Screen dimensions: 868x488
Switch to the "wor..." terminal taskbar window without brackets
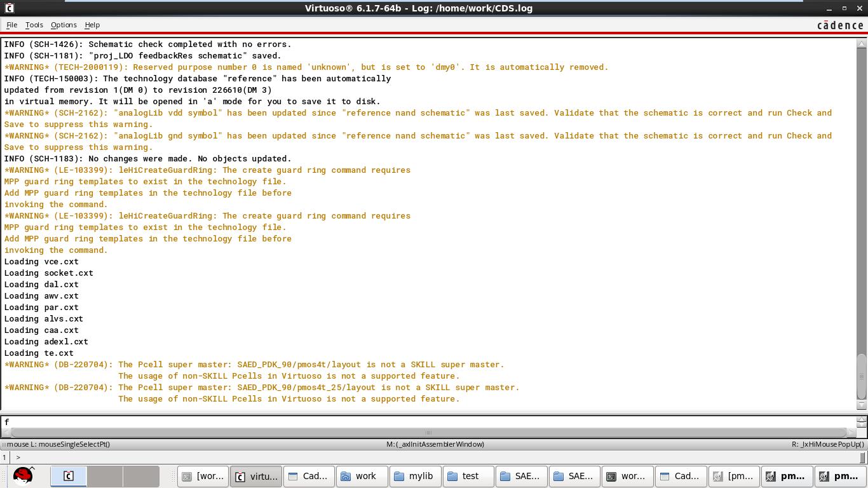pos(628,476)
